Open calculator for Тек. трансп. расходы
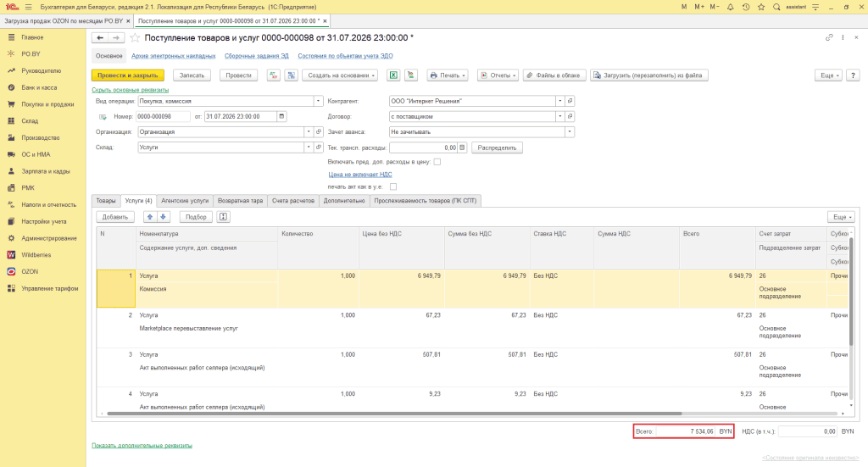 pyautogui.click(x=462, y=147)
